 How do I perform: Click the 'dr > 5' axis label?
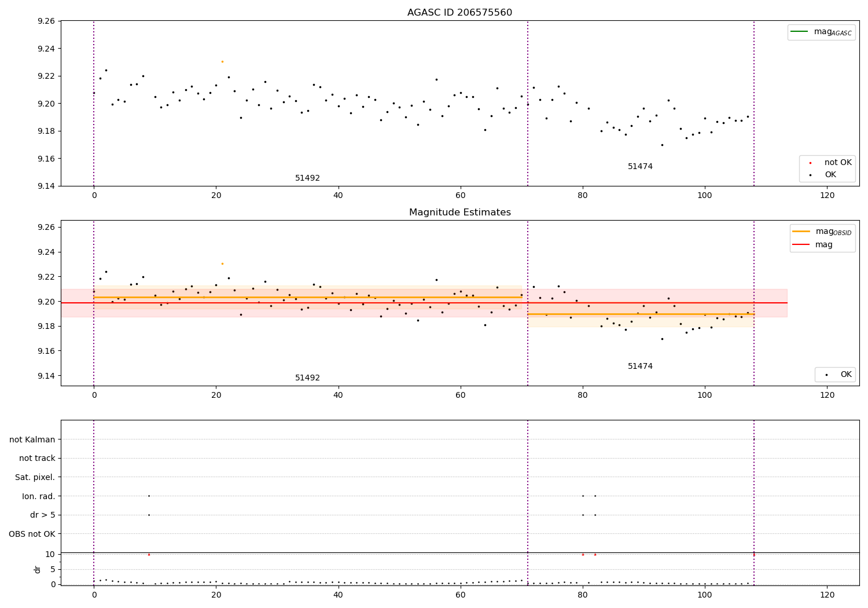[43, 515]
